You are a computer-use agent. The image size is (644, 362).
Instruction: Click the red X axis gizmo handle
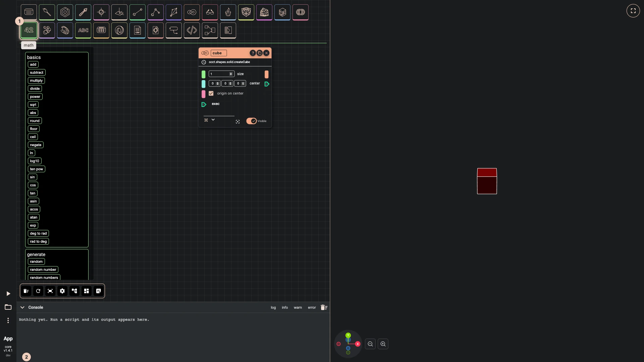[358, 344]
